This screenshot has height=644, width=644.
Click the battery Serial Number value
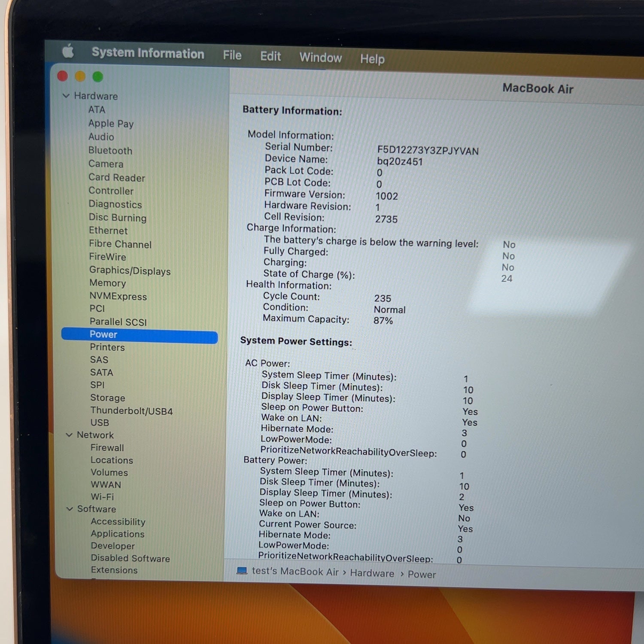pos(428,151)
